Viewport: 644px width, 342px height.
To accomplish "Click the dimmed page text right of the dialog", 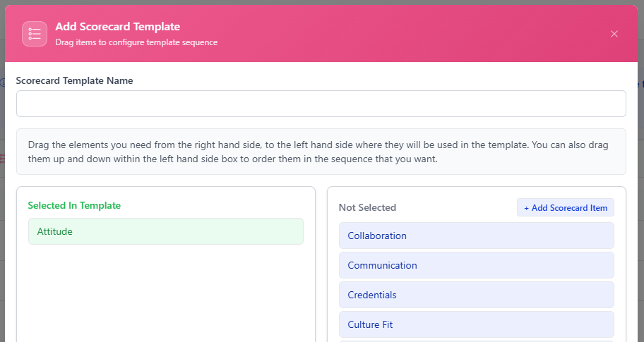I will click(641, 84).
